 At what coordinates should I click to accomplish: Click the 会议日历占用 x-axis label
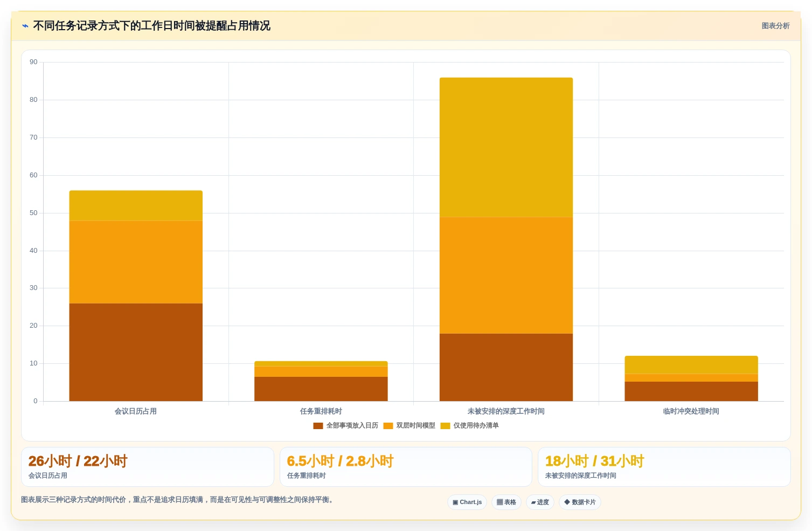[x=136, y=411]
